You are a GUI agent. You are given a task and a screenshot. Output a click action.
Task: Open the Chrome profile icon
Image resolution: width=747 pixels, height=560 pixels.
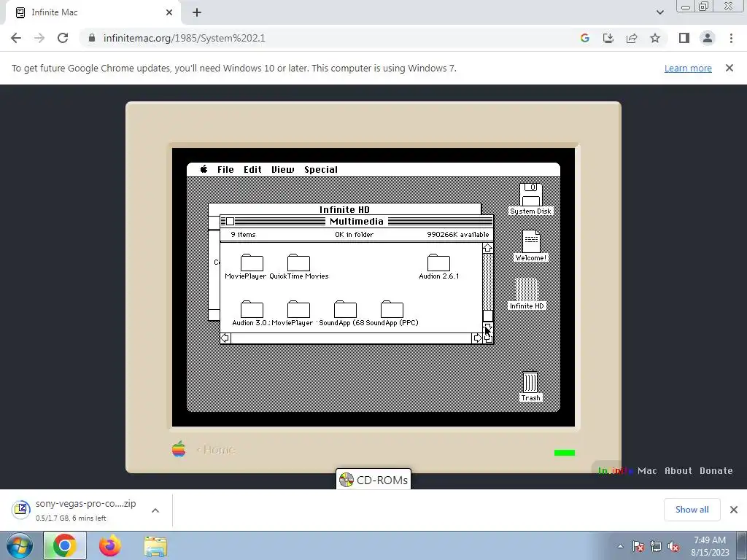[x=708, y=38]
